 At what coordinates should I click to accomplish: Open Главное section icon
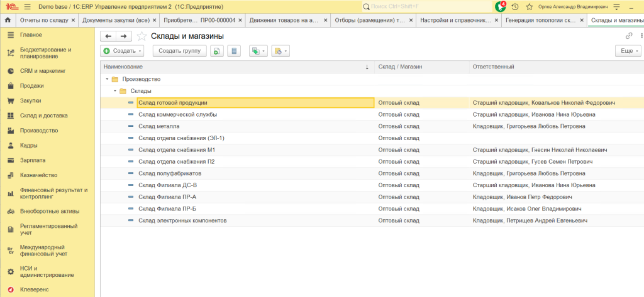click(11, 35)
